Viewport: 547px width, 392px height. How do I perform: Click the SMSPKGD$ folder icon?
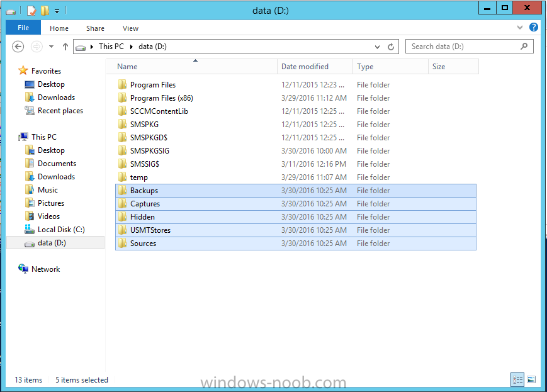coord(122,138)
